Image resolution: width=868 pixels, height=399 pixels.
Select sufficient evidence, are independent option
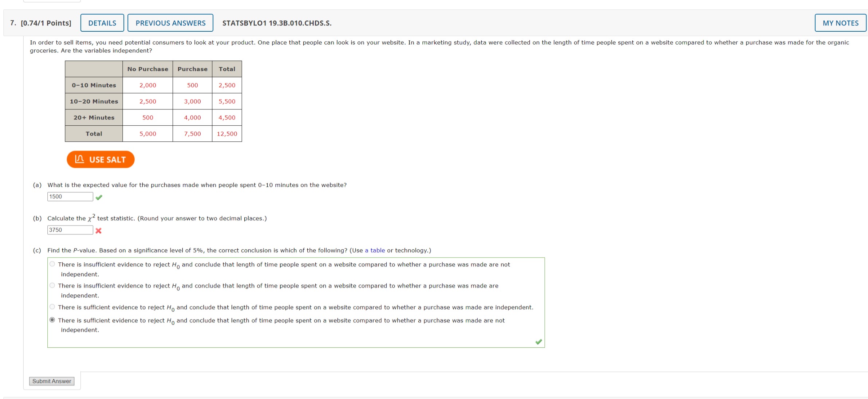pyautogui.click(x=52, y=307)
